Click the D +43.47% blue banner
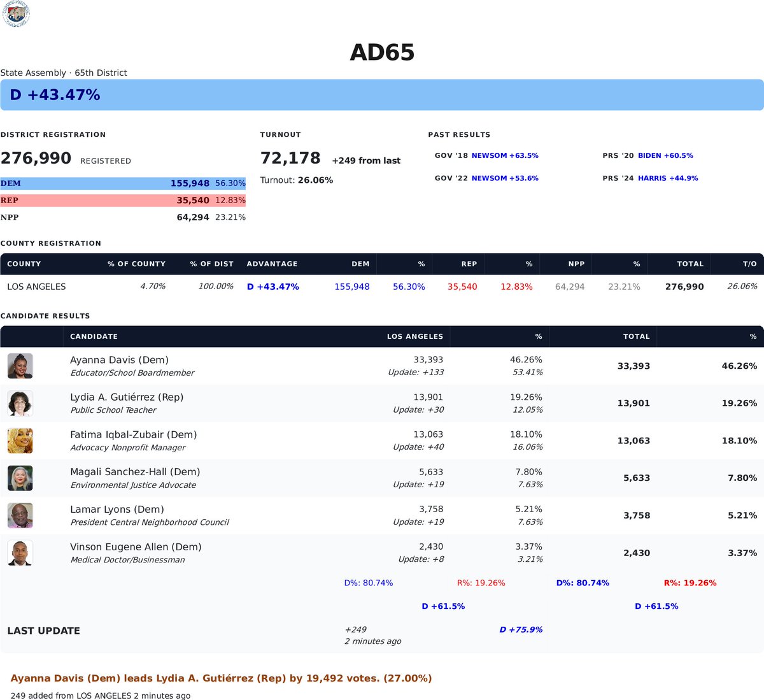The image size is (764, 700). pyautogui.click(x=382, y=95)
